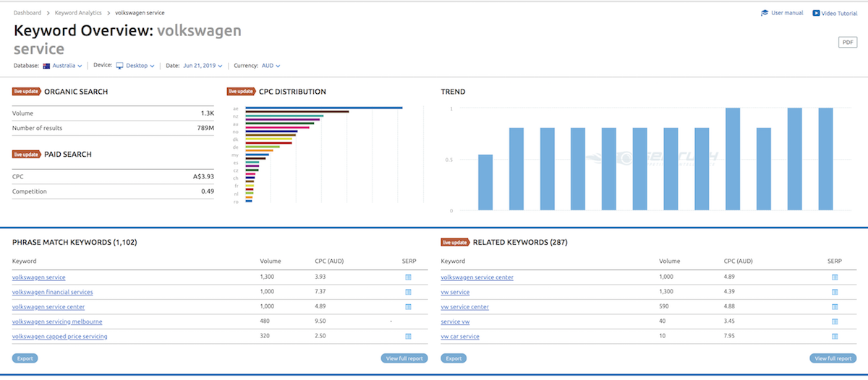Image resolution: width=868 pixels, height=380 pixels.
Task: View full report for phrase match keywords
Action: [x=404, y=358]
